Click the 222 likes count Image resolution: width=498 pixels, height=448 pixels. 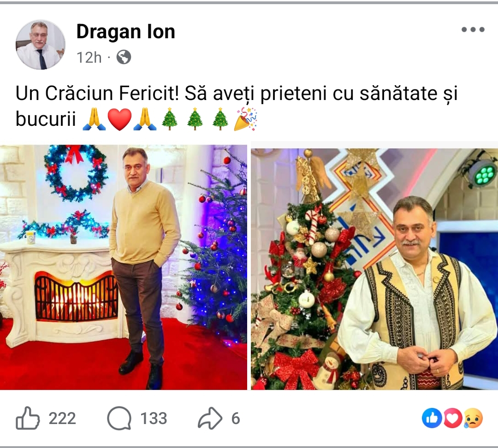pos(62,419)
